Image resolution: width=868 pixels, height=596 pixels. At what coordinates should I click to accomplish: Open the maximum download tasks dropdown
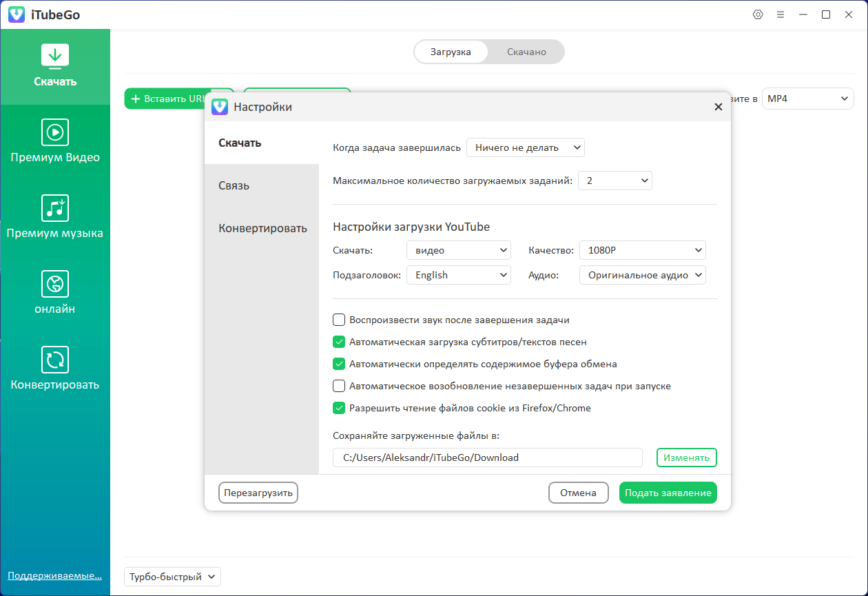point(615,181)
